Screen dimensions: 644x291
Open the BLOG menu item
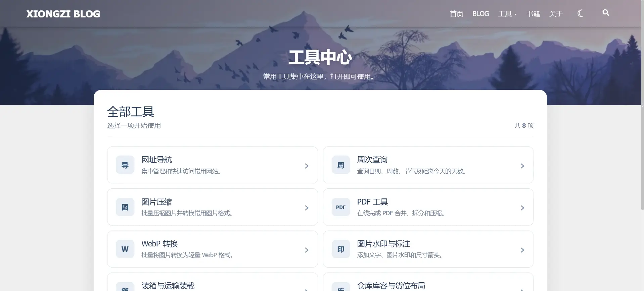tap(480, 14)
